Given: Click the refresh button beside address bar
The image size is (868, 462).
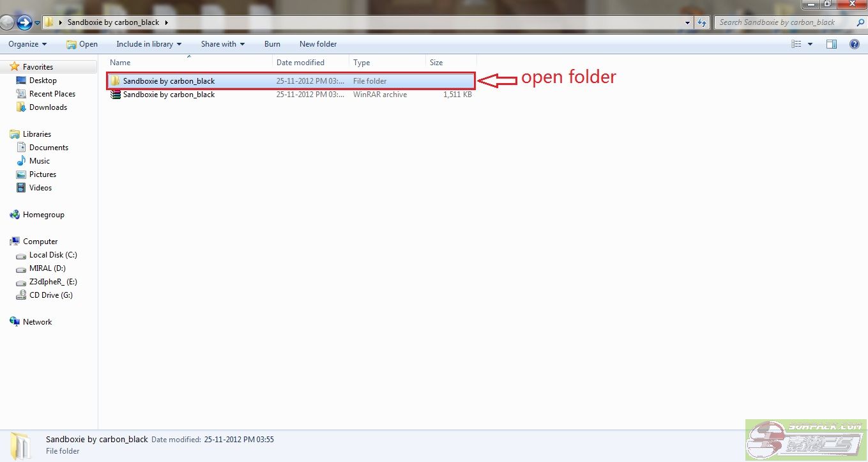Looking at the screenshot, I should [x=702, y=22].
